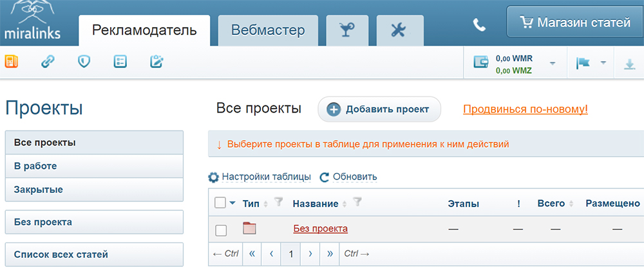Toggle the select-all checkbox in table header

(x=220, y=203)
